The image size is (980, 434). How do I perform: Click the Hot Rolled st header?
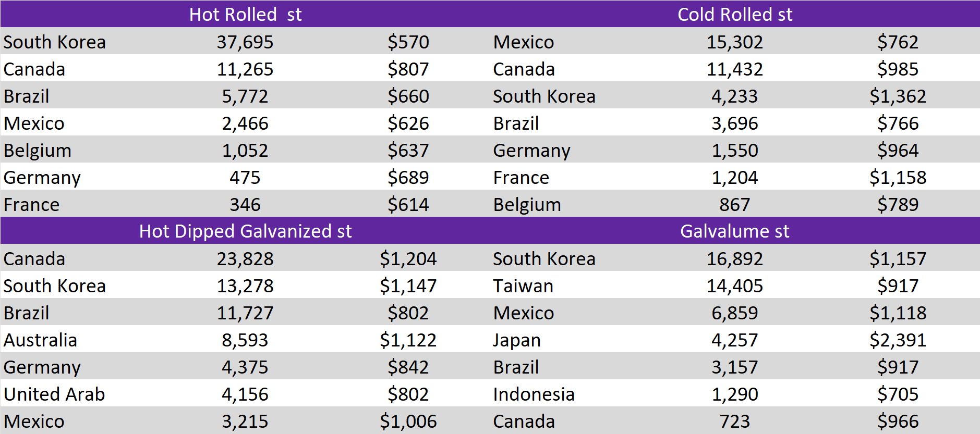tap(245, 14)
